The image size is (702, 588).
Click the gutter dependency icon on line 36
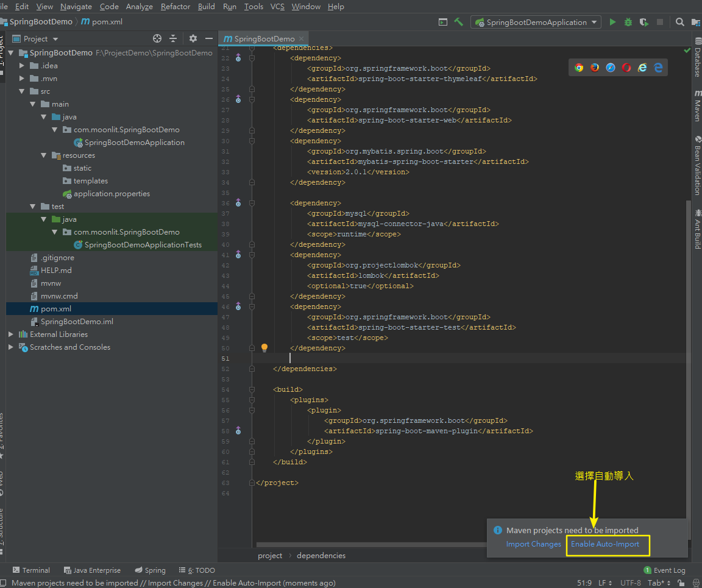coord(238,204)
